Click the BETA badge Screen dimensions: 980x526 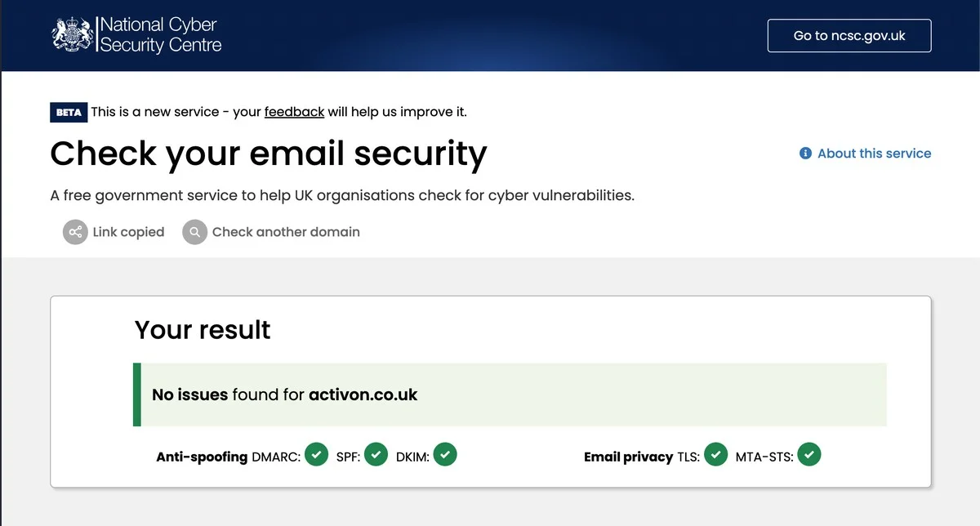(69, 112)
